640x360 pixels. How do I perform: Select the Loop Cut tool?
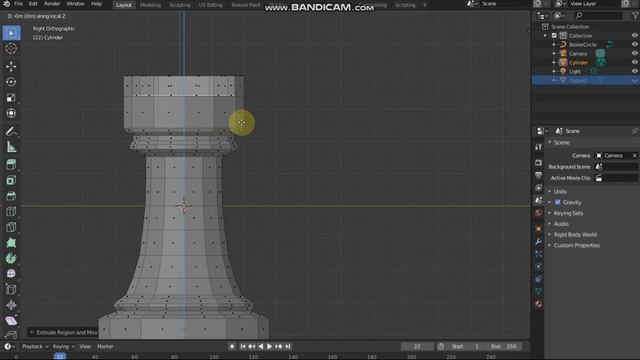(11, 211)
